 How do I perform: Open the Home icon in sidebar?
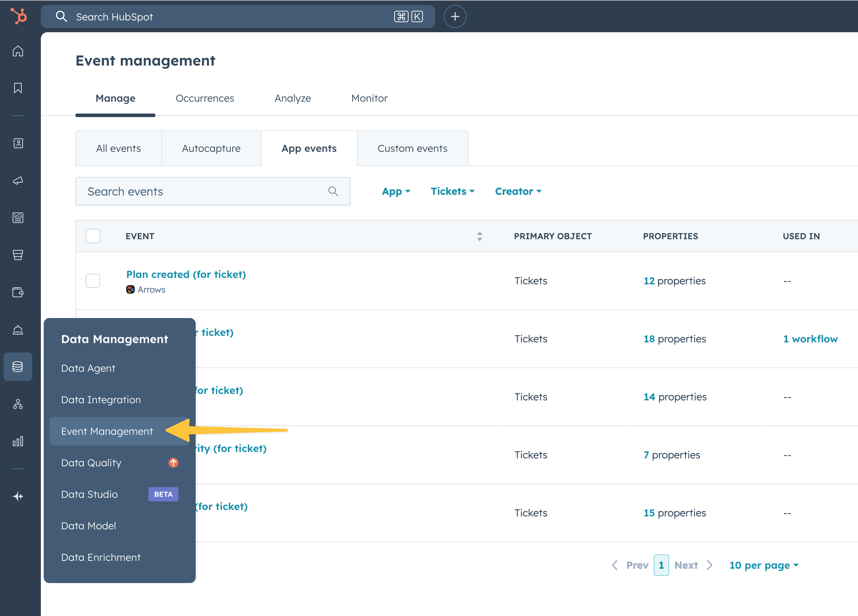click(18, 51)
